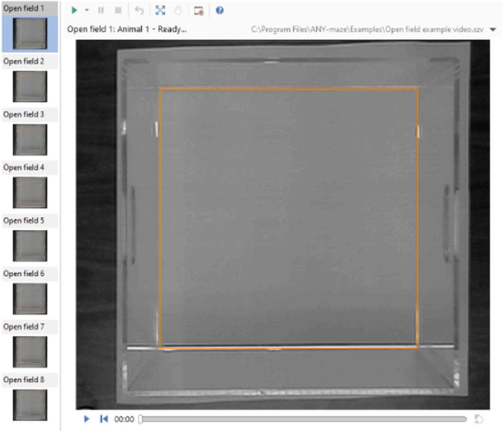Click the record video window icon

pyautogui.click(x=199, y=11)
